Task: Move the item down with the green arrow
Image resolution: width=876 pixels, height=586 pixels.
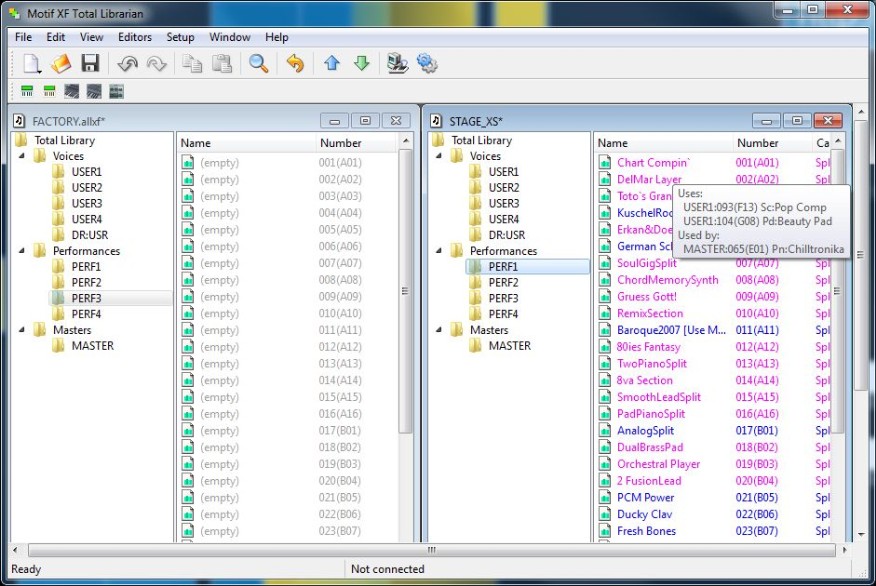Action: 361,63
